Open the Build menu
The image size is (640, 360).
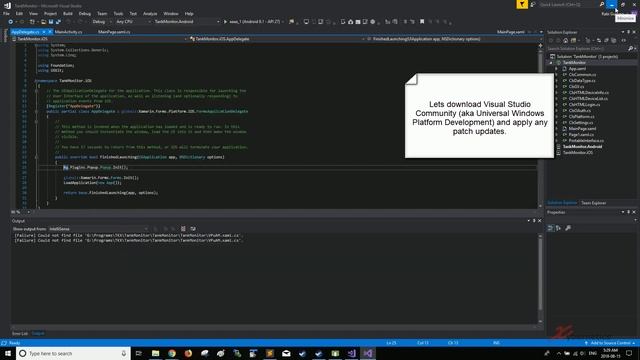pos(68,13)
